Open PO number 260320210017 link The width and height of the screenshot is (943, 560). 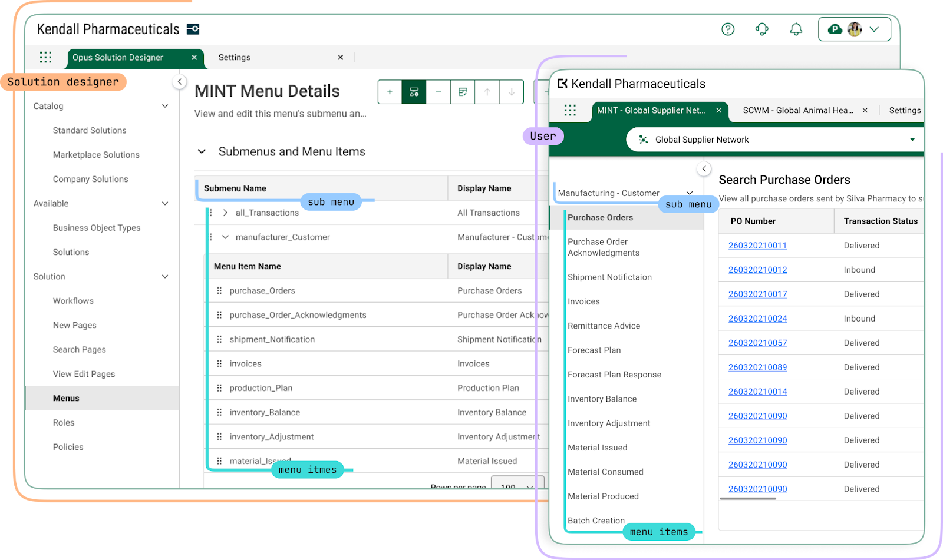click(757, 294)
